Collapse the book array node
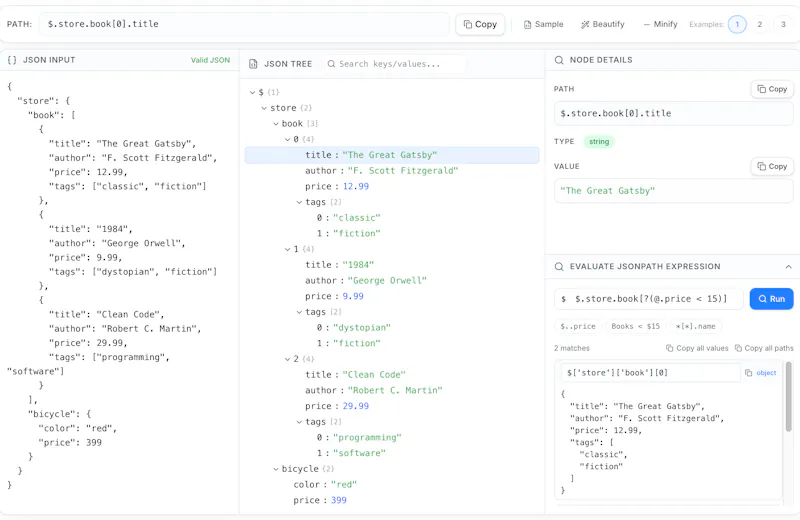This screenshot has width=800, height=520. [276, 124]
